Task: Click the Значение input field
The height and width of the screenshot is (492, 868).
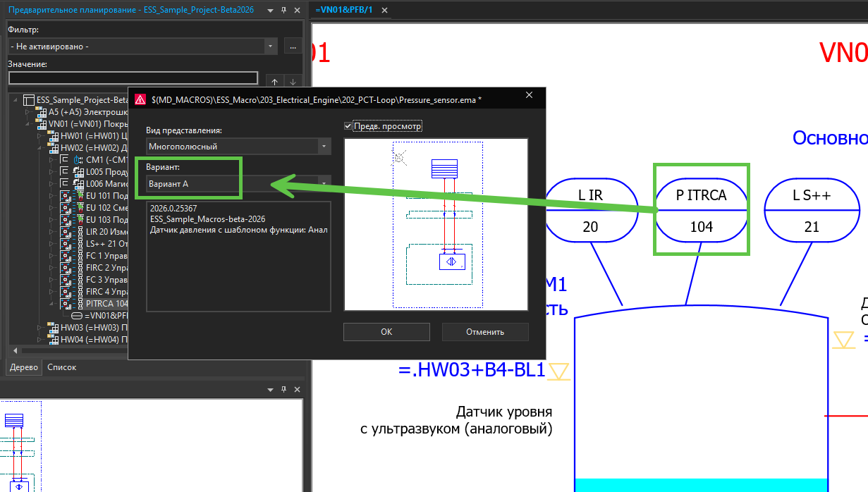Action: [x=133, y=78]
